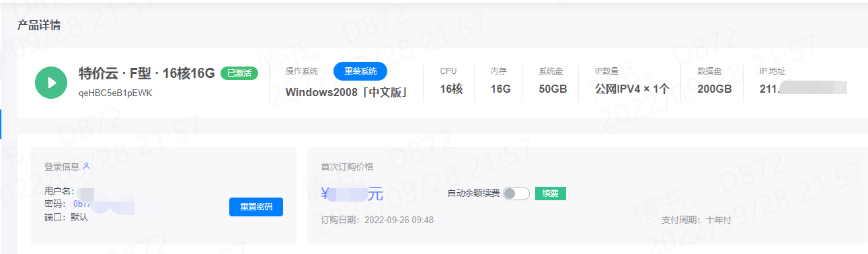The width and height of the screenshot is (868, 254).
Task: Click the 系统盘 value 50GB
Action: pyautogui.click(x=553, y=89)
